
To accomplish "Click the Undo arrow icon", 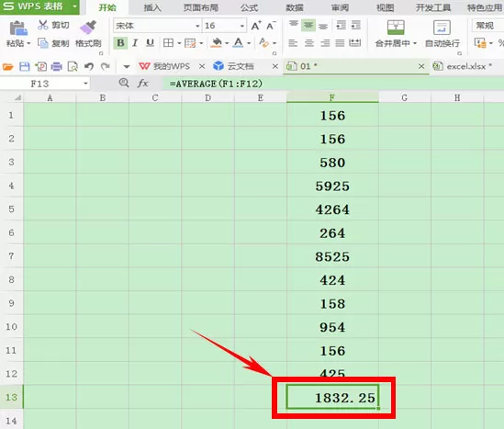I will 89,66.
